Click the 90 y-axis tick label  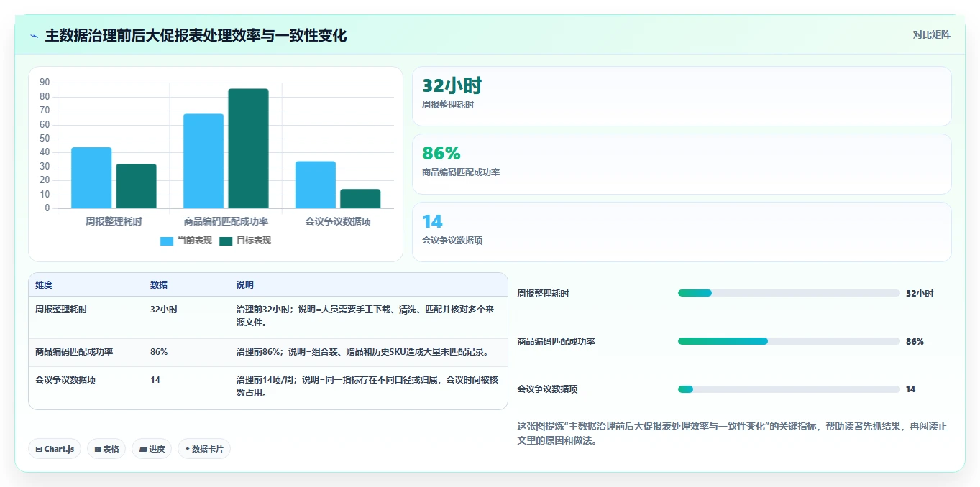(x=45, y=83)
